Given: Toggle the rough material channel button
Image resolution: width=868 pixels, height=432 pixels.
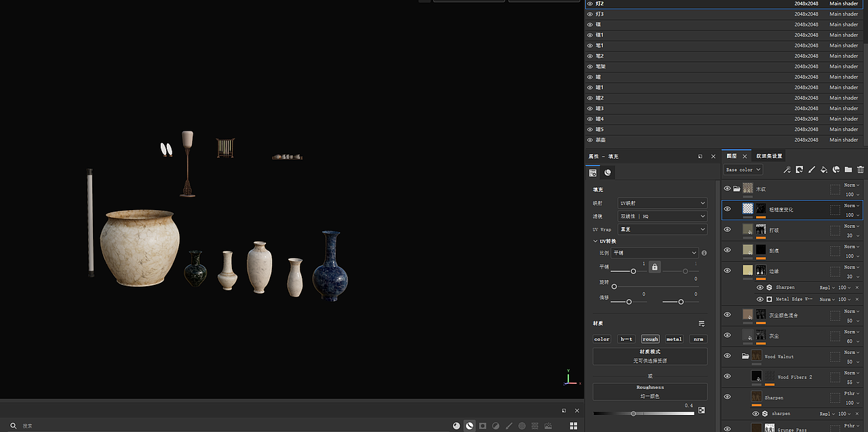Looking at the screenshot, I should [x=650, y=339].
